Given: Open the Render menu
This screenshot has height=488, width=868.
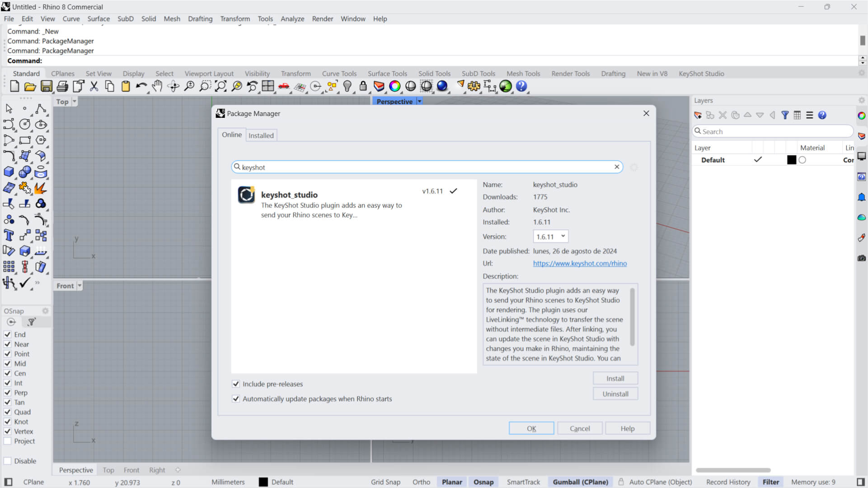Looking at the screenshot, I should pos(323,19).
